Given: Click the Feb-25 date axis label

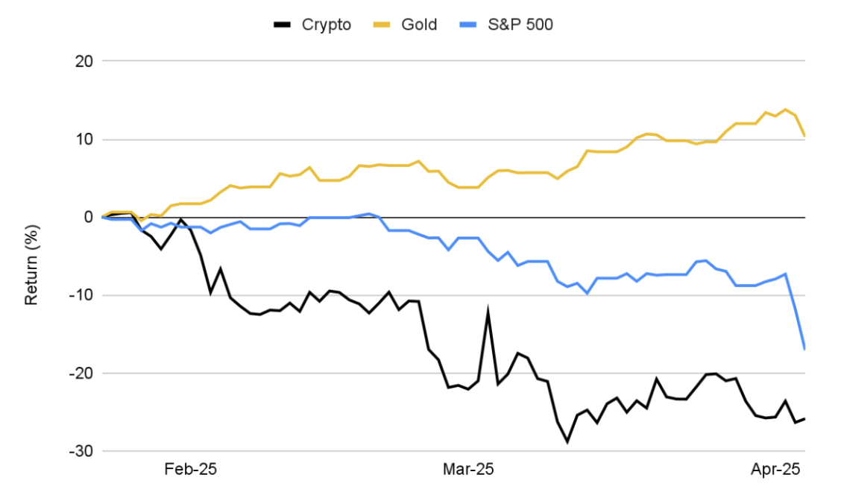Looking at the screenshot, I should [x=190, y=469].
